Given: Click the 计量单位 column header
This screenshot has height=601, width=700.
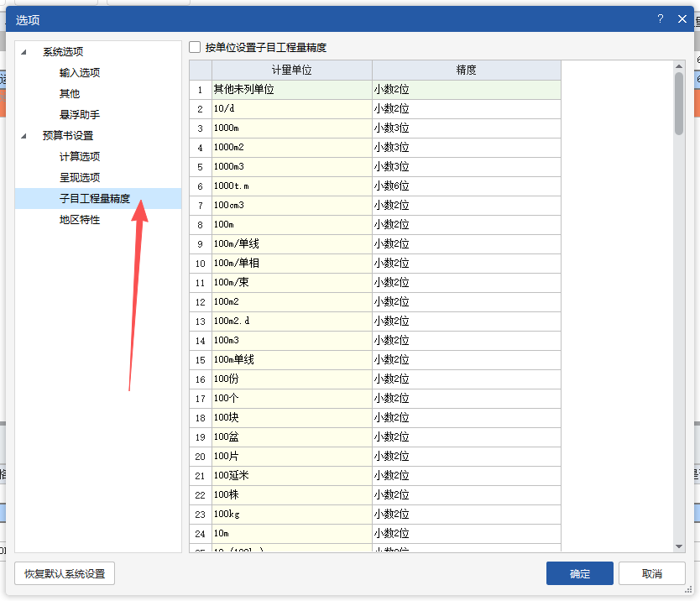Looking at the screenshot, I should [291, 68].
